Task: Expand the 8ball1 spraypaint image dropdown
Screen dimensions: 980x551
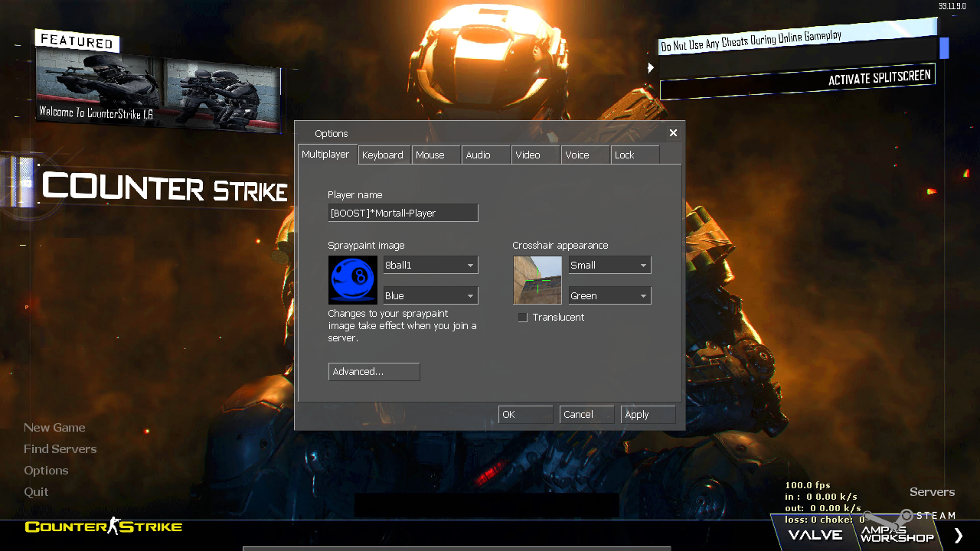Action: point(430,266)
